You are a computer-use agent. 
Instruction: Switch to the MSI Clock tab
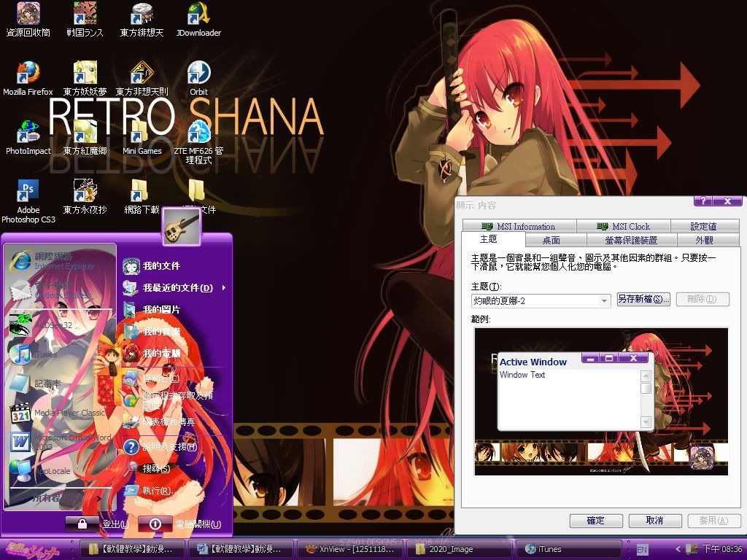click(x=624, y=226)
